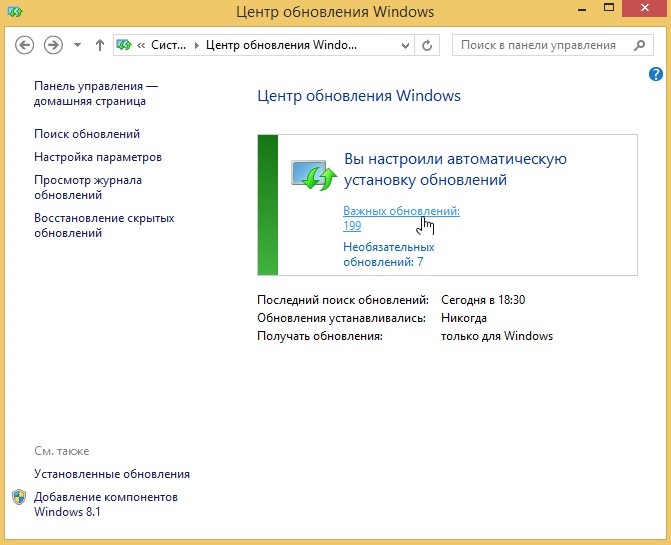Expand the address bar history dropdown
The height and width of the screenshot is (545, 671).
pos(405,45)
